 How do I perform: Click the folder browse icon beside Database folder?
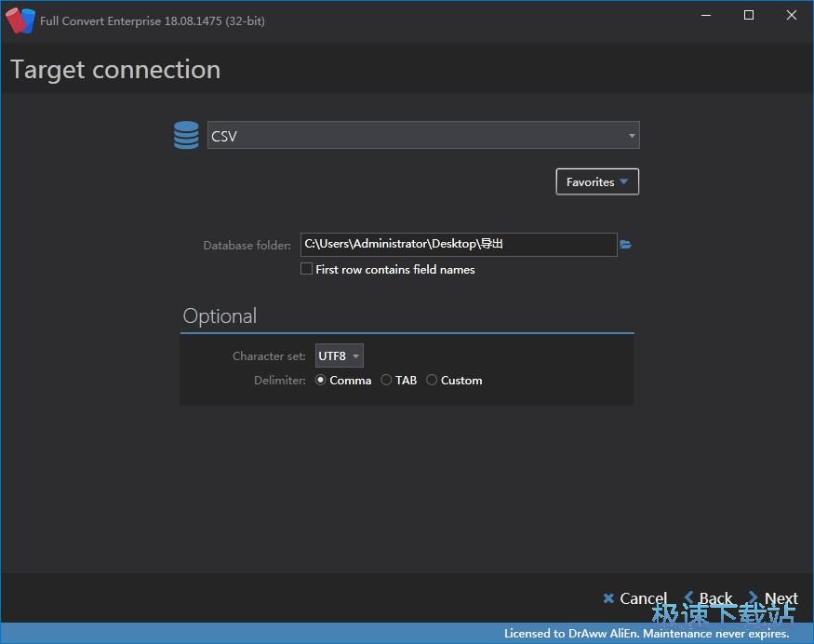pyautogui.click(x=625, y=245)
